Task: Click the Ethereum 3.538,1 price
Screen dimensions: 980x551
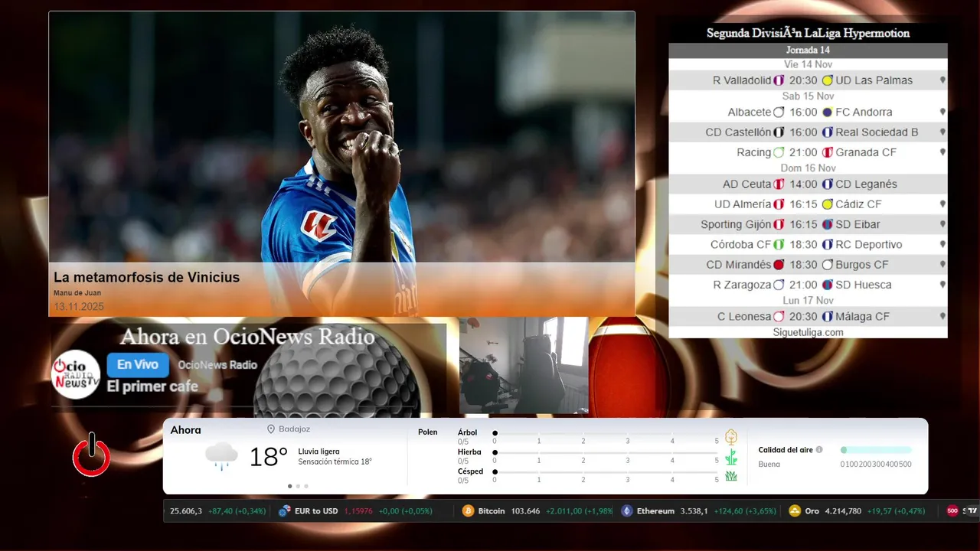Action: point(694,511)
